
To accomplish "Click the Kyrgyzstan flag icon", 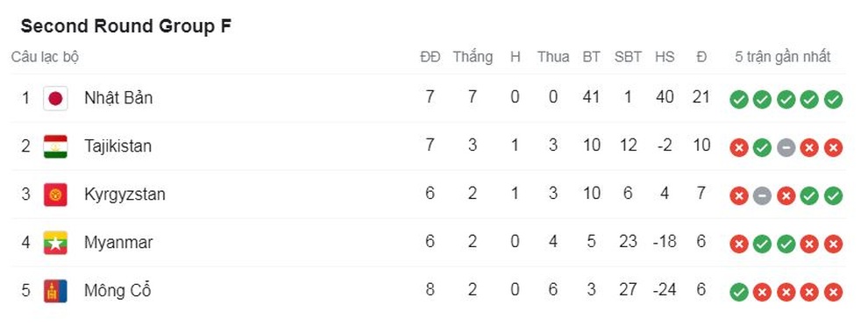I will pyautogui.click(x=55, y=195).
